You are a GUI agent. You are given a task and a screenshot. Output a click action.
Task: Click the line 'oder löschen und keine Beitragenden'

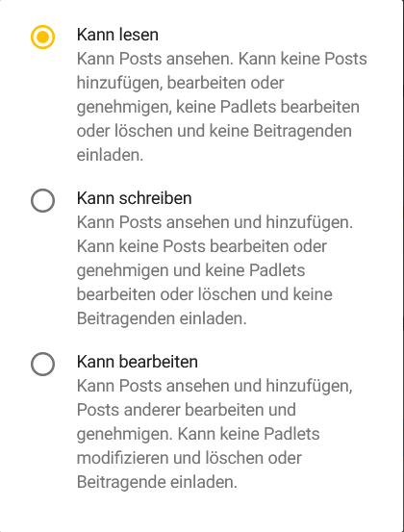pyautogui.click(x=215, y=131)
